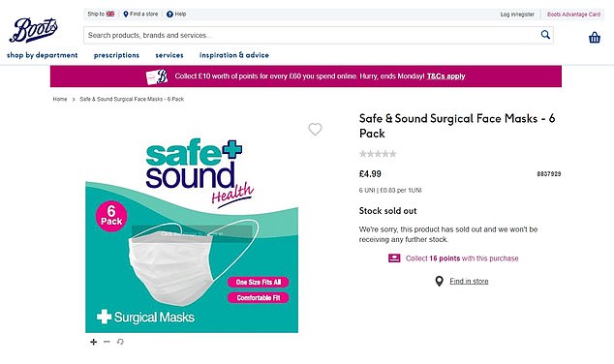Click T&Cs apply link in banner
The height and width of the screenshot is (364, 614).
point(446,76)
